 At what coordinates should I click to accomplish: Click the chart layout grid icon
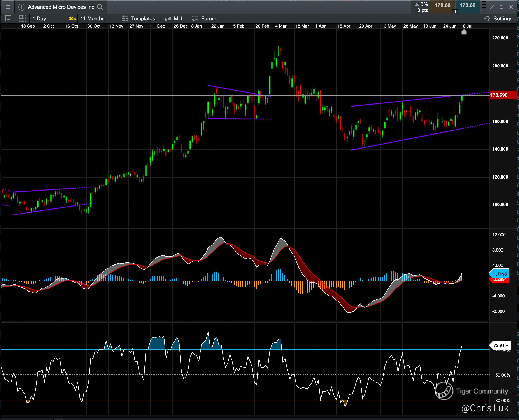(23, 18)
